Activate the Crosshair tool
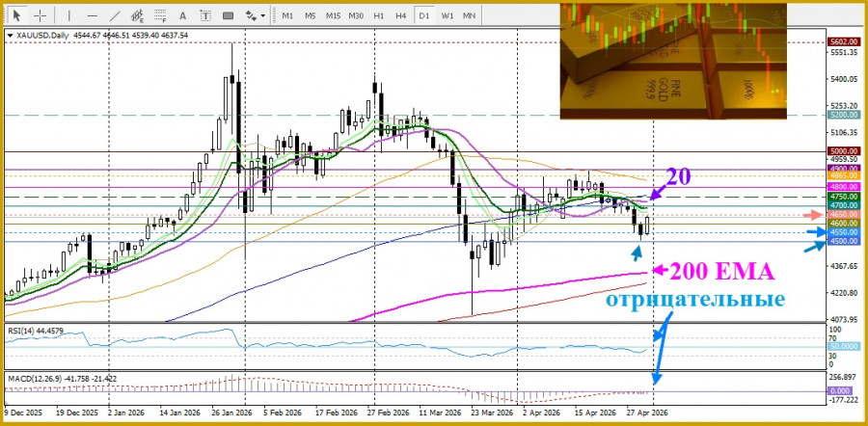868x426 pixels. click(x=41, y=15)
